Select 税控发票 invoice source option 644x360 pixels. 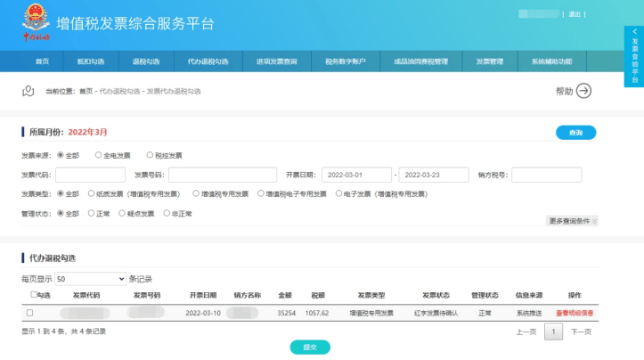(x=150, y=155)
